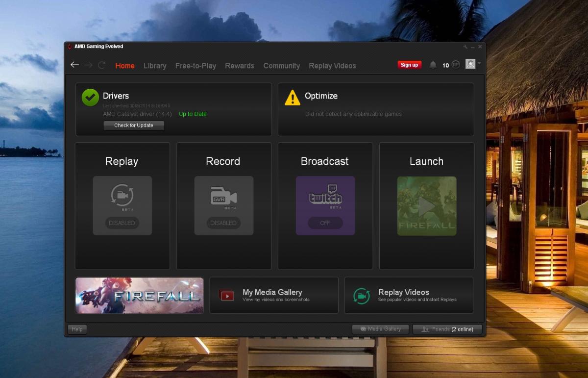Close the AMD Gaming Evolved window
The height and width of the screenshot is (378, 588).
pyautogui.click(x=480, y=47)
